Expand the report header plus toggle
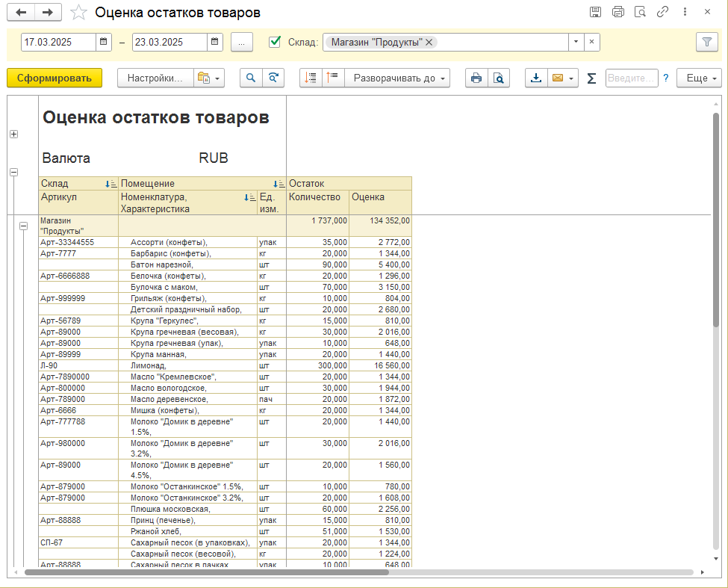728x588 pixels. [14, 134]
